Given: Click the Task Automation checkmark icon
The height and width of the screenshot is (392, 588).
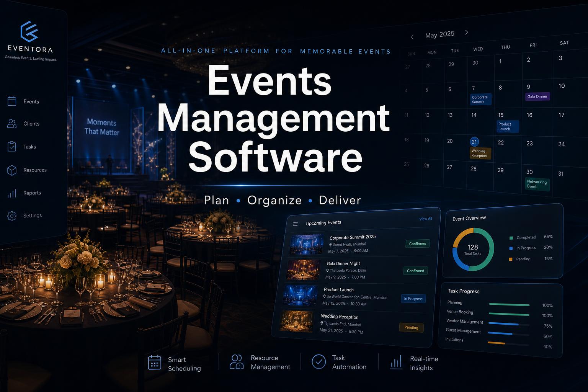Looking at the screenshot, I should (x=318, y=361).
